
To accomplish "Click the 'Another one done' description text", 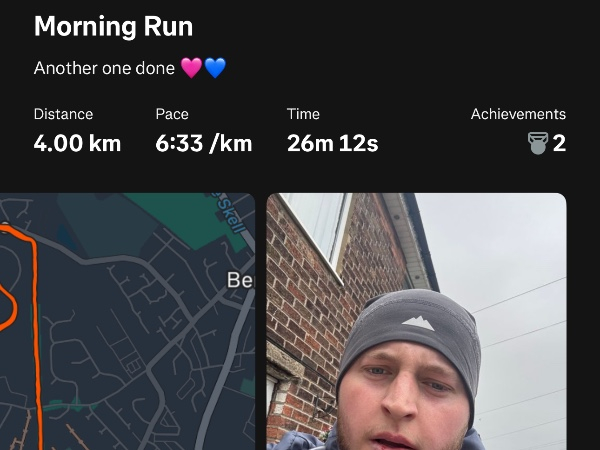I will coord(104,68).
